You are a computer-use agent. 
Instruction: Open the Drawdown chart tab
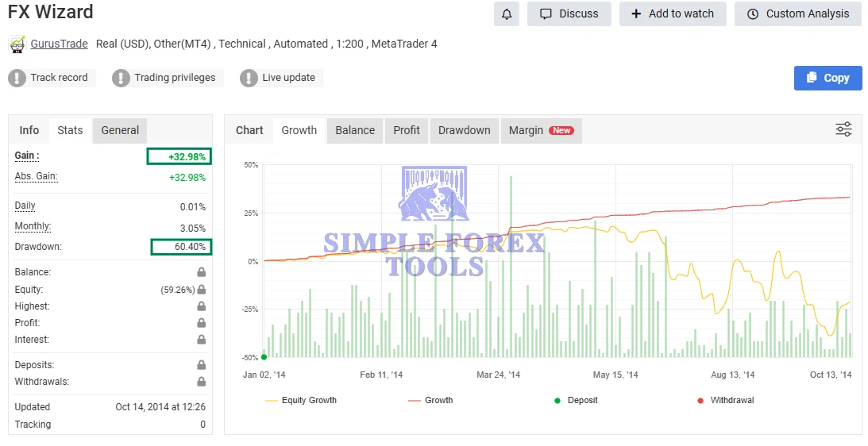point(465,130)
